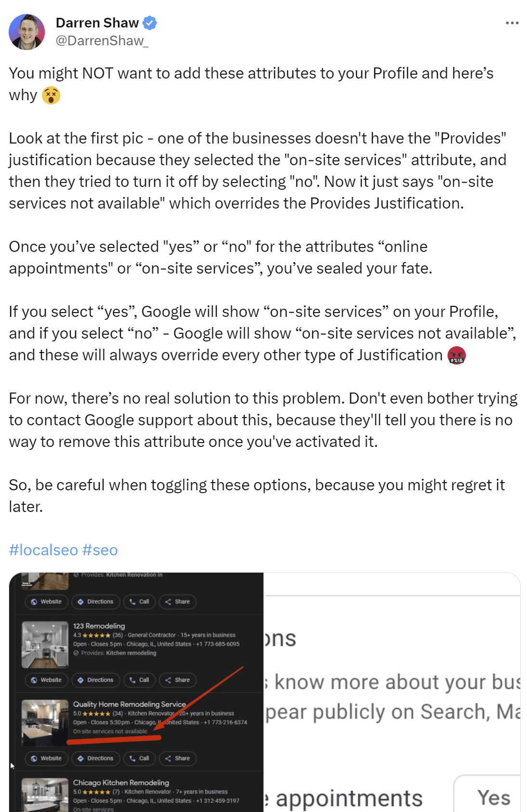Open the #seo hashtag

100,550
